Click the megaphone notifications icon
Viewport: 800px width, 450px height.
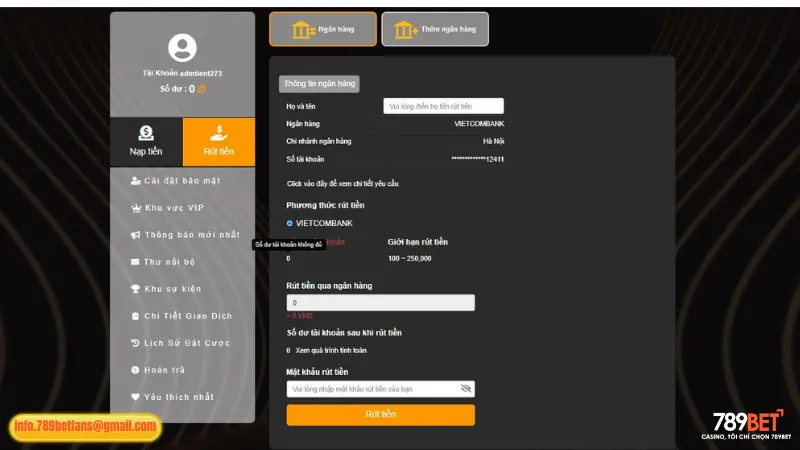(x=135, y=235)
